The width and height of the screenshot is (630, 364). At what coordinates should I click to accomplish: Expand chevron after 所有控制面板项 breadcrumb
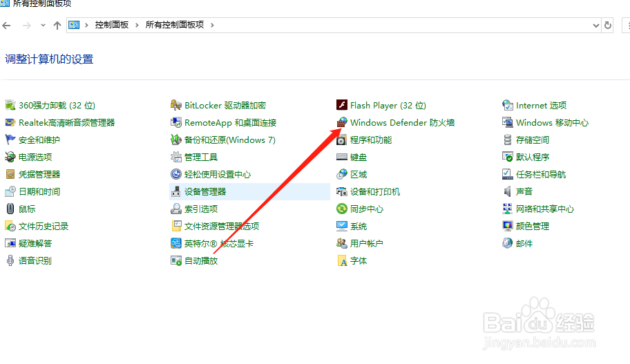click(212, 26)
